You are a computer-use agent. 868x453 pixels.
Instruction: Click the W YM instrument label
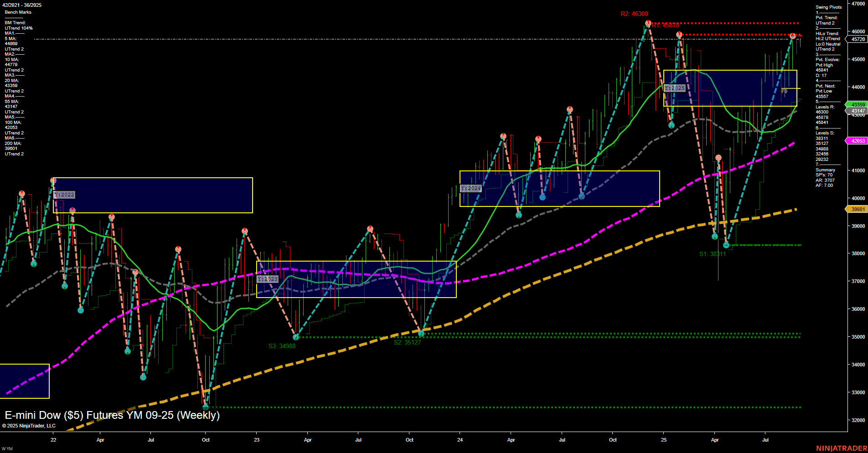point(7,449)
